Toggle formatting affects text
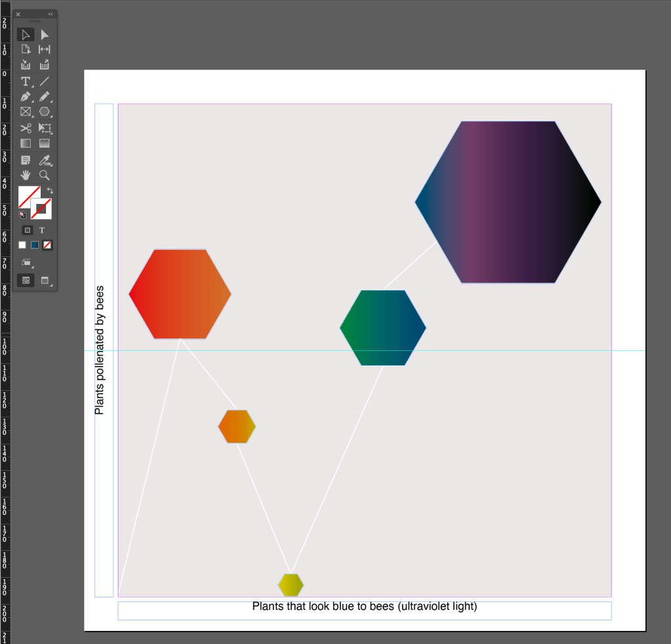Screen dimensions: 671x644 coord(42,230)
